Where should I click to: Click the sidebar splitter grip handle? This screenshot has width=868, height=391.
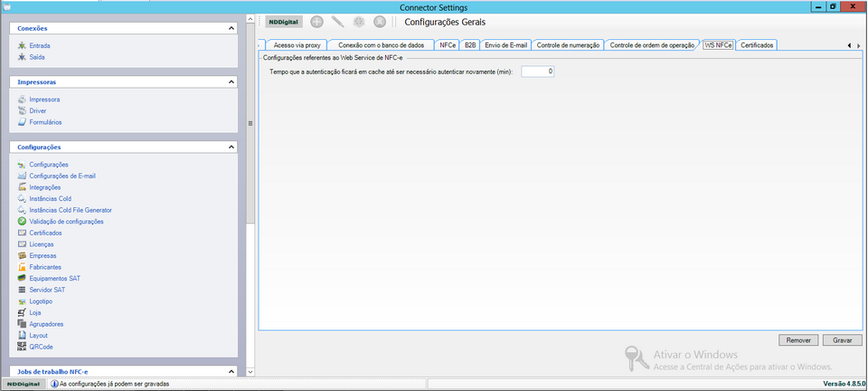click(250, 123)
